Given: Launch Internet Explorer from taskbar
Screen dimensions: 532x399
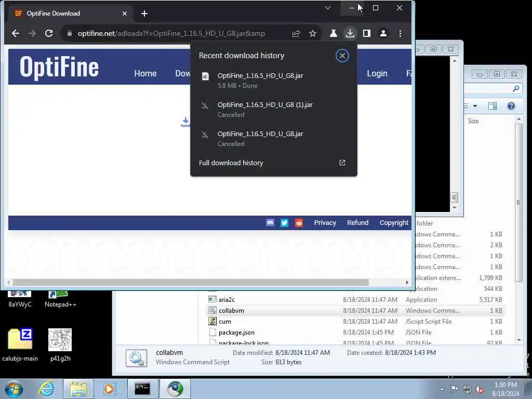Looking at the screenshot, I should (46, 389).
